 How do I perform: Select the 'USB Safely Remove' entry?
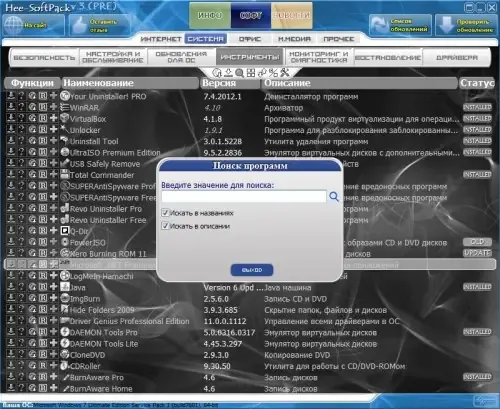105,164
